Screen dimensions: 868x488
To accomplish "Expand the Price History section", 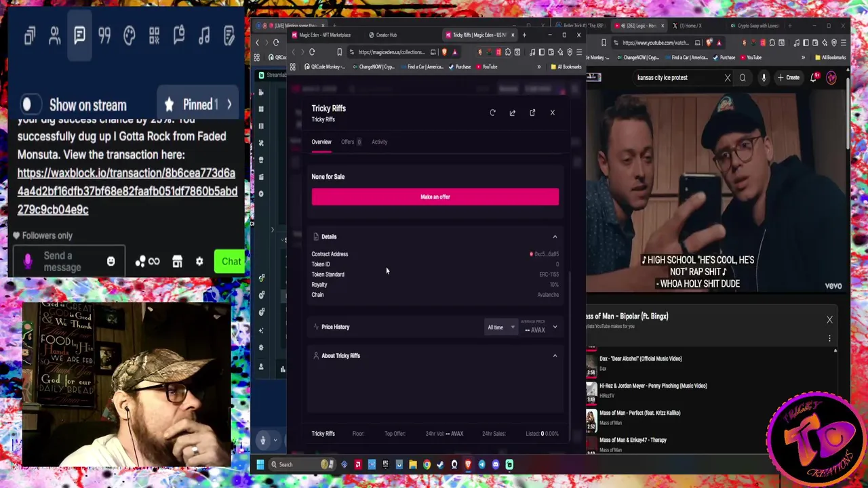I will tap(555, 327).
